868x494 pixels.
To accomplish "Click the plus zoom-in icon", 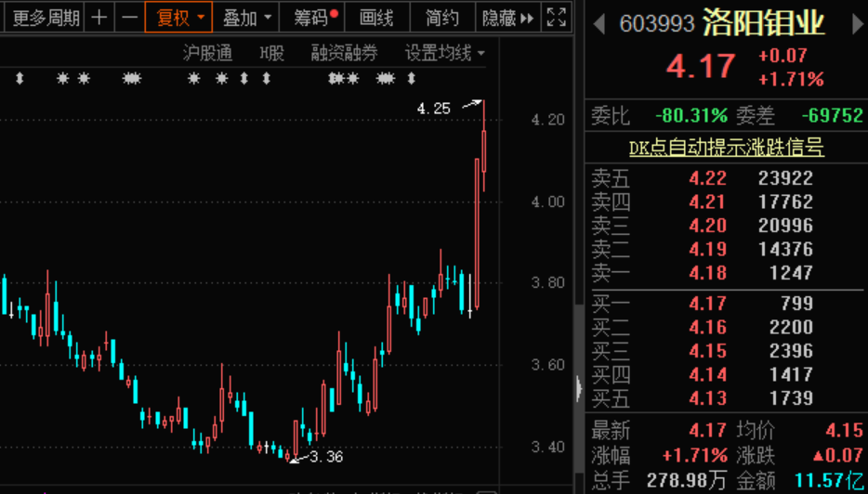I will (x=99, y=18).
